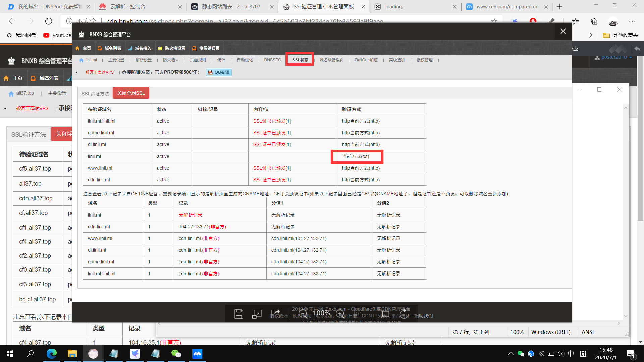Click the zoom out magnifier icon
The image size is (644, 362).
tap(303, 314)
